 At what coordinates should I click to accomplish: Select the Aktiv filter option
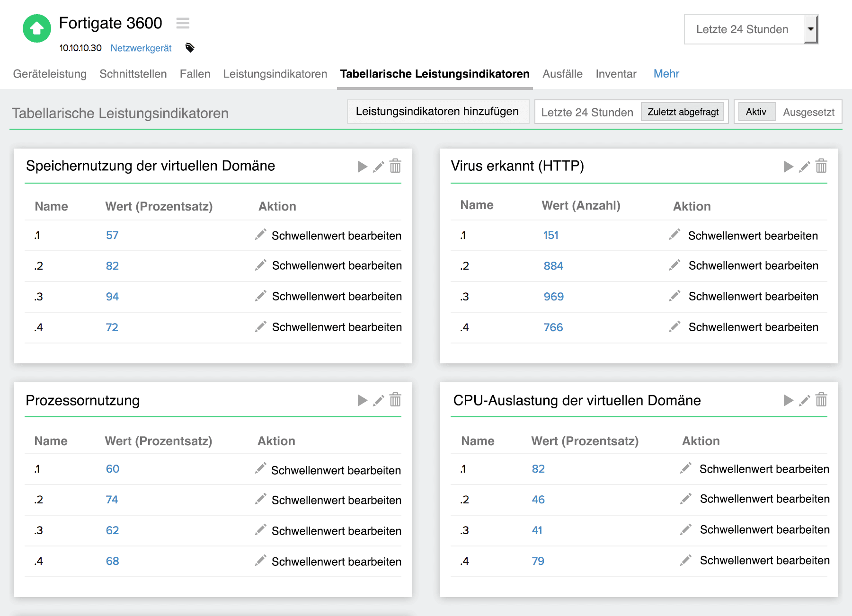(756, 112)
